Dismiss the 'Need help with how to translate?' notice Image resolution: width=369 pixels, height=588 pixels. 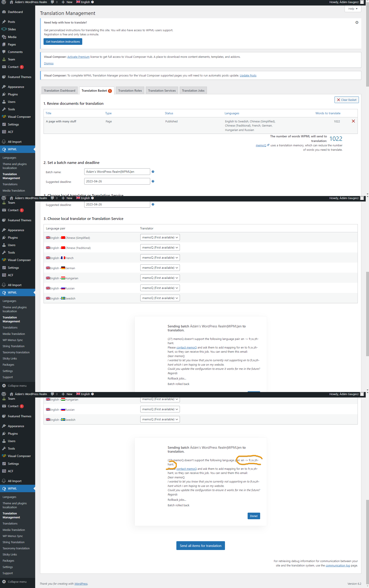[357, 22]
